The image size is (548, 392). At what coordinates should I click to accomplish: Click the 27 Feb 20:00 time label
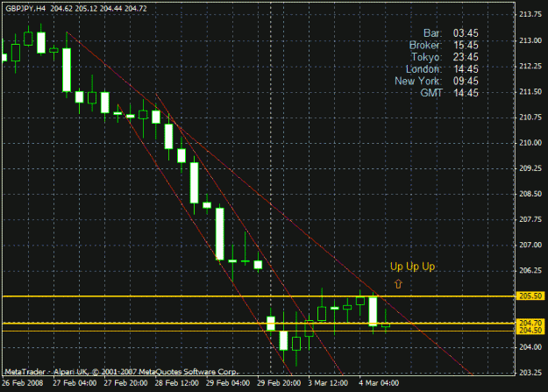pyautogui.click(x=125, y=383)
